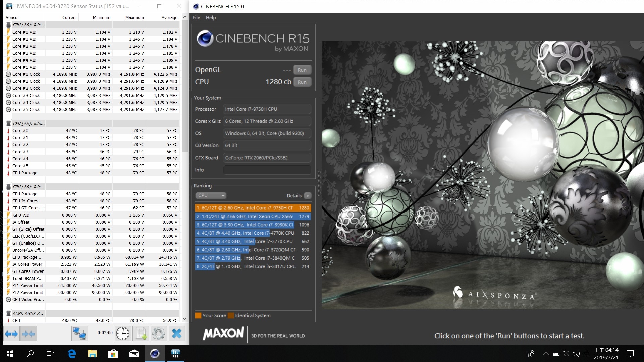Open the network remote monitoring icon
Screen dimensions: 644x362
click(x=79, y=334)
